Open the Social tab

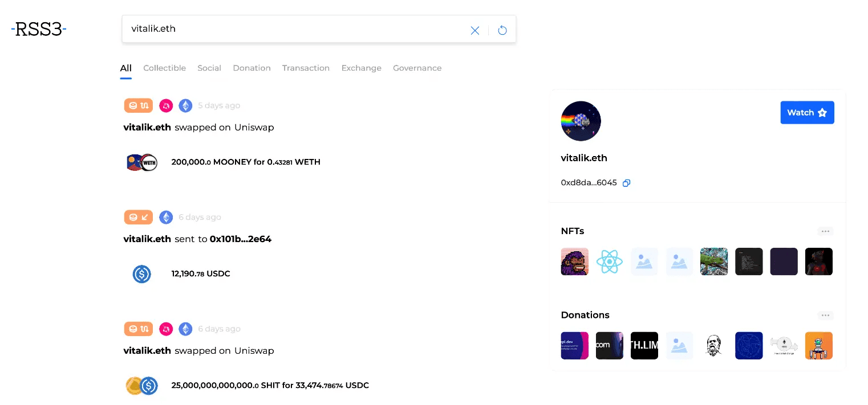[209, 68]
